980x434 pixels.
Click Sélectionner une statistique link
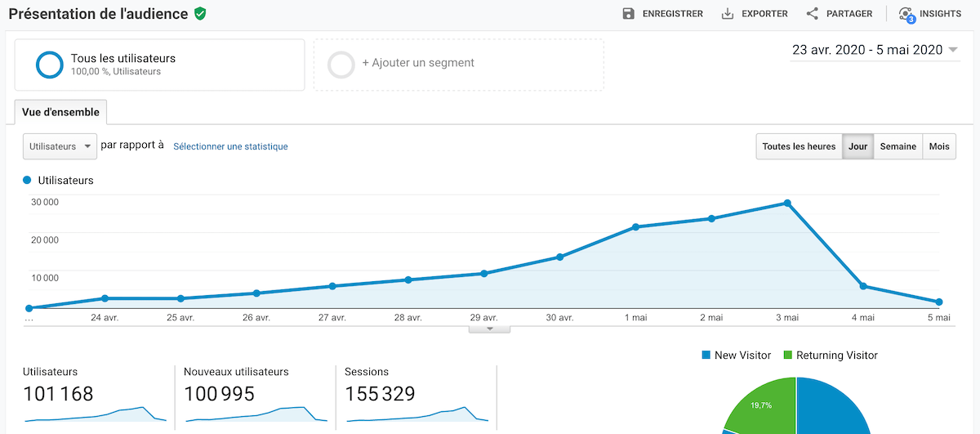230,146
